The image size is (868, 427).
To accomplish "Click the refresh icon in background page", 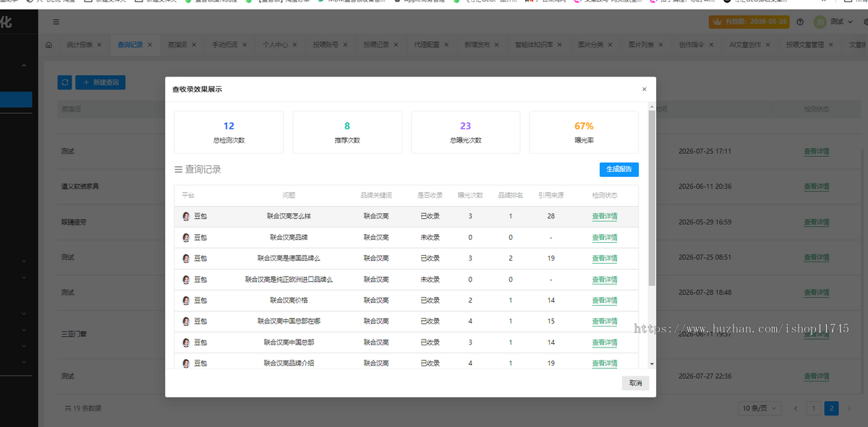I will [x=65, y=82].
